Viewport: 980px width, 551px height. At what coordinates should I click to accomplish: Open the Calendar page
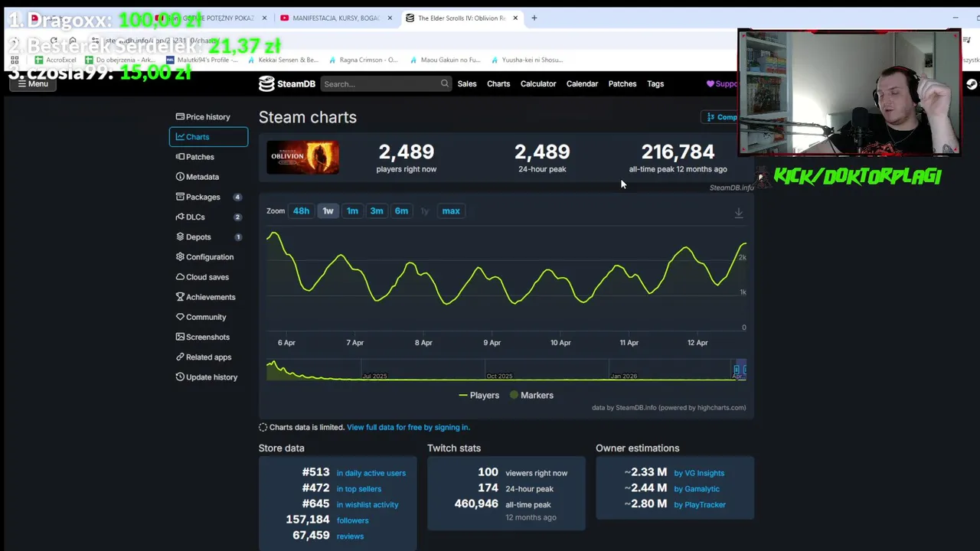(x=582, y=83)
